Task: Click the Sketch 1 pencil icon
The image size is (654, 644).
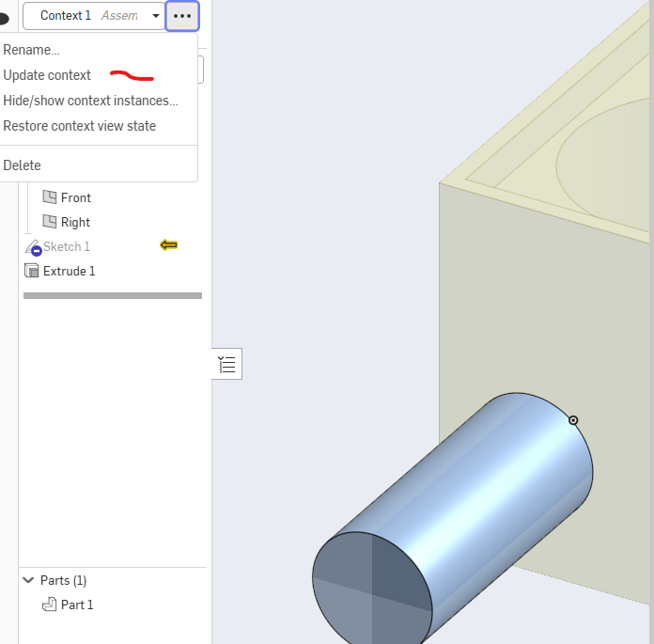Action: [33, 247]
